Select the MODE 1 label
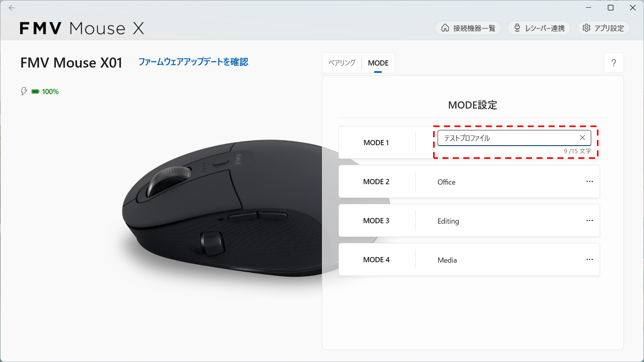This screenshot has width=644, height=362. pyautogui.click(x=376, y=143)
